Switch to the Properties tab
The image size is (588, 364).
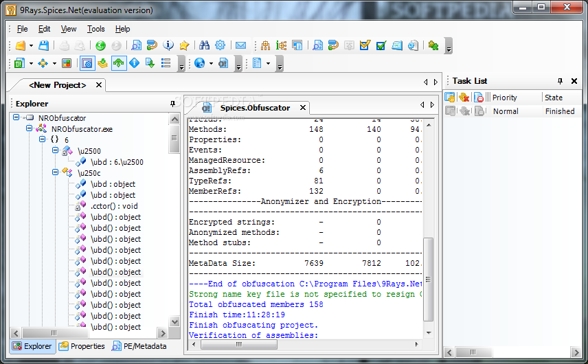(82, 346)
